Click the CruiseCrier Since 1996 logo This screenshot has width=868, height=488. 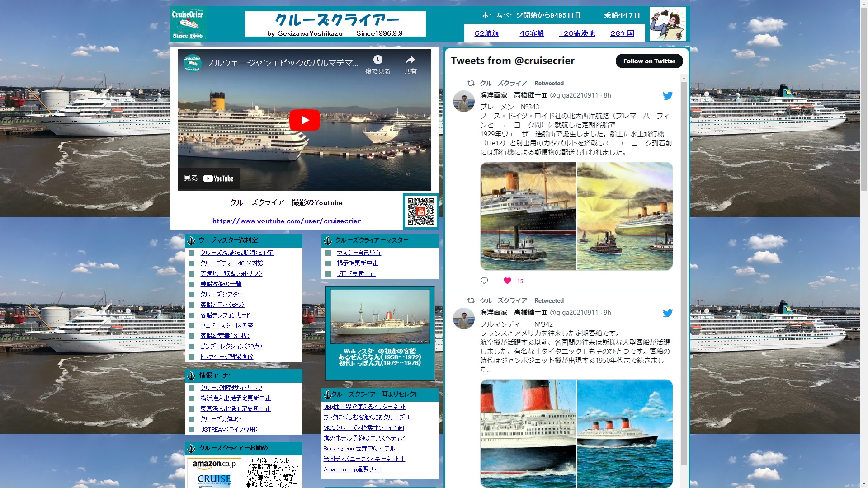tap(188, 23)
